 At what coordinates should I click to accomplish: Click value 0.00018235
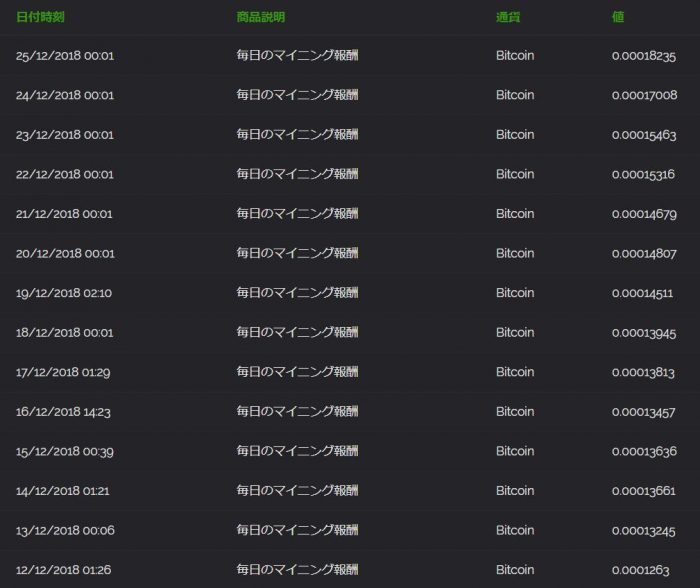[644, 56]
